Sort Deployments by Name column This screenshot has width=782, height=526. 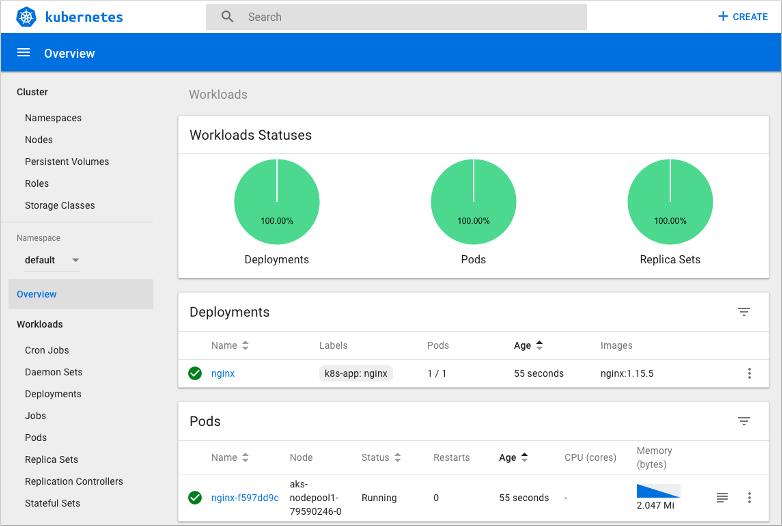click(230, 346)
